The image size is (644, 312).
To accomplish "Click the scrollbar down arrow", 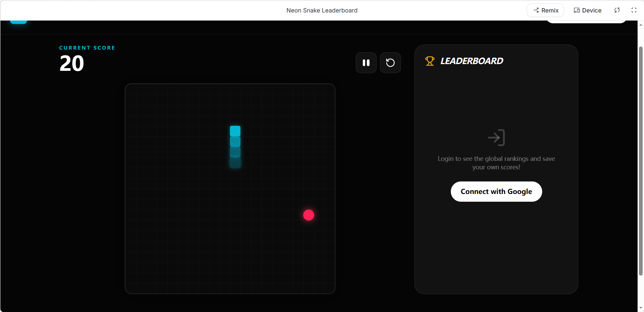I will 641,308.
